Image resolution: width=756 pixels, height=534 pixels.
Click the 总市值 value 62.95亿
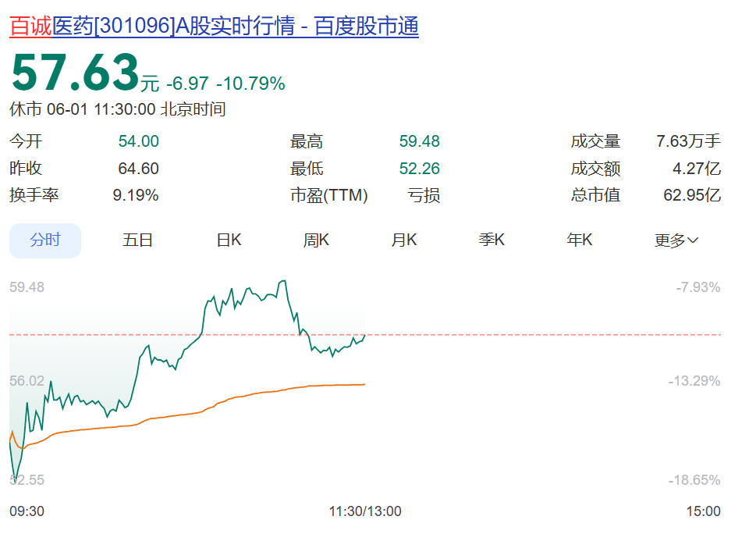coord(692,195)
